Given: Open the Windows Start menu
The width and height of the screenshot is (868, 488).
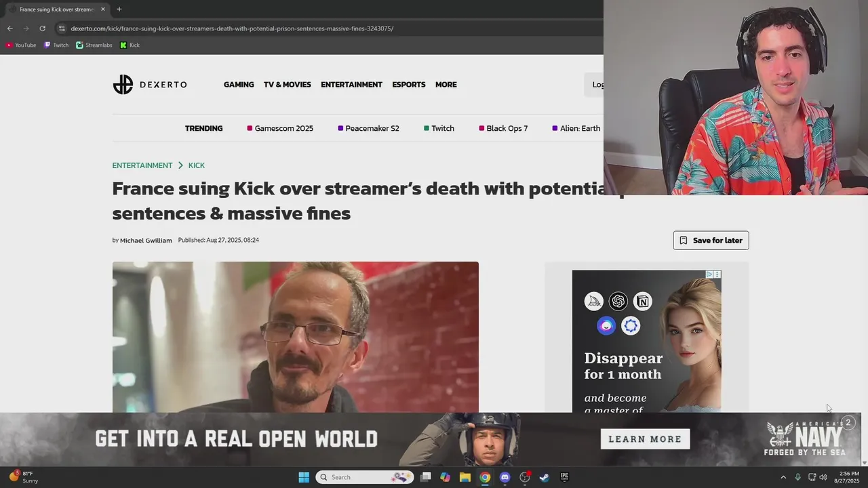Looking at the screenshot, I should [304, 477].
